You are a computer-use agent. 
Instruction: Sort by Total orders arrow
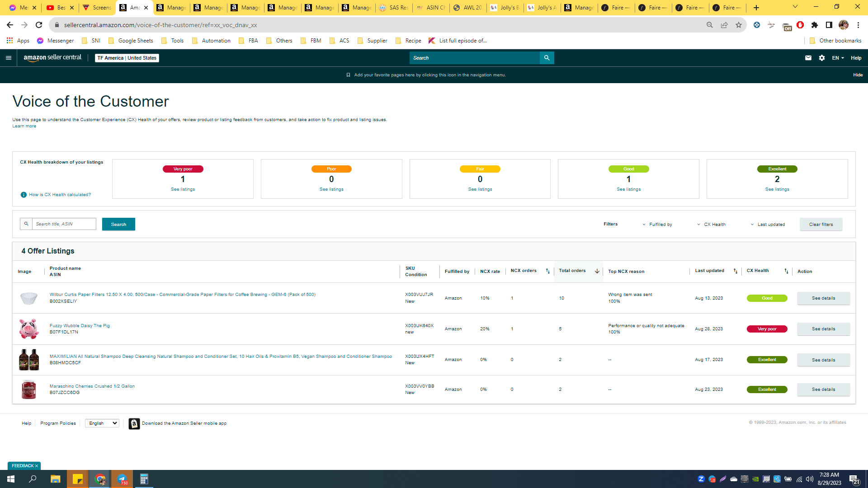pyautogui.click(x=597, y=271)
